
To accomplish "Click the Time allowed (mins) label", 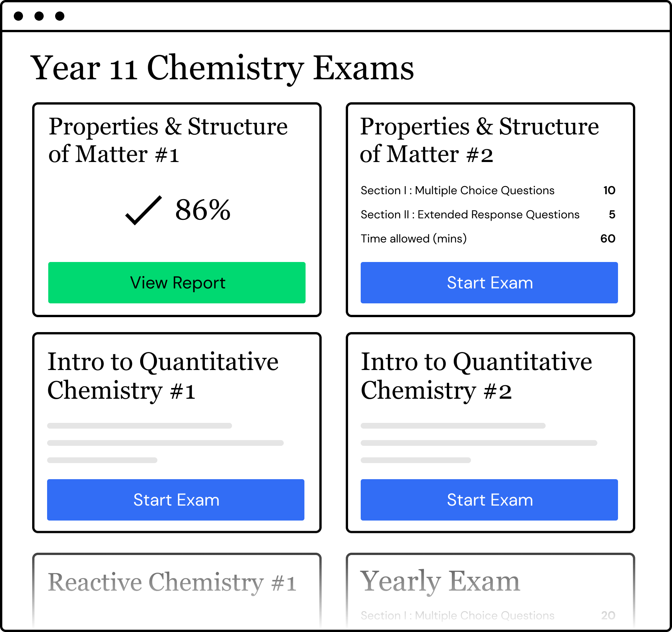I will (414, 239).
